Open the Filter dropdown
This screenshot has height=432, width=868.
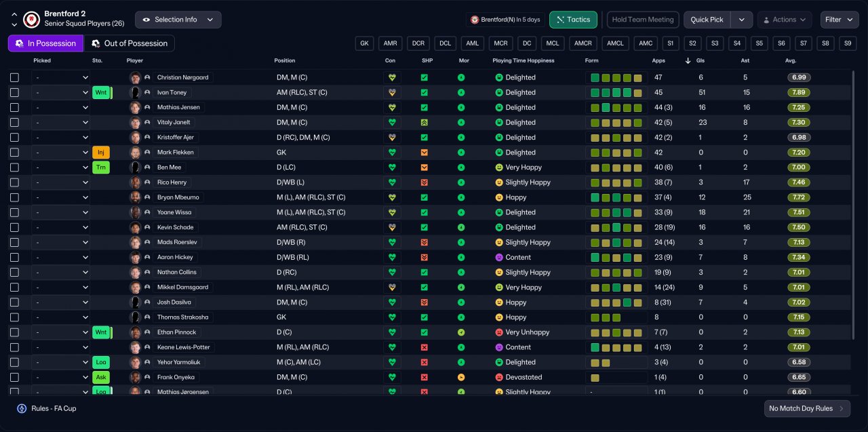[x=840, y=20]
